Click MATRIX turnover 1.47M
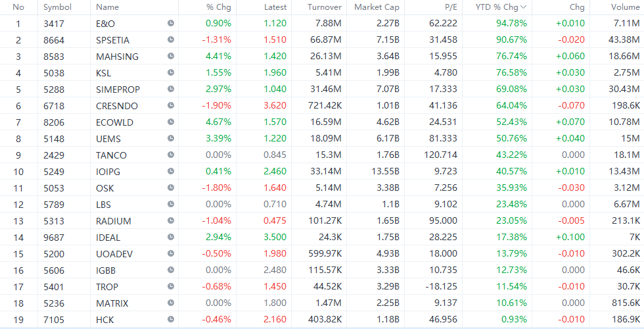Image resolution: width=644 pixels, height=329 pixels. (x=327, y=303)
